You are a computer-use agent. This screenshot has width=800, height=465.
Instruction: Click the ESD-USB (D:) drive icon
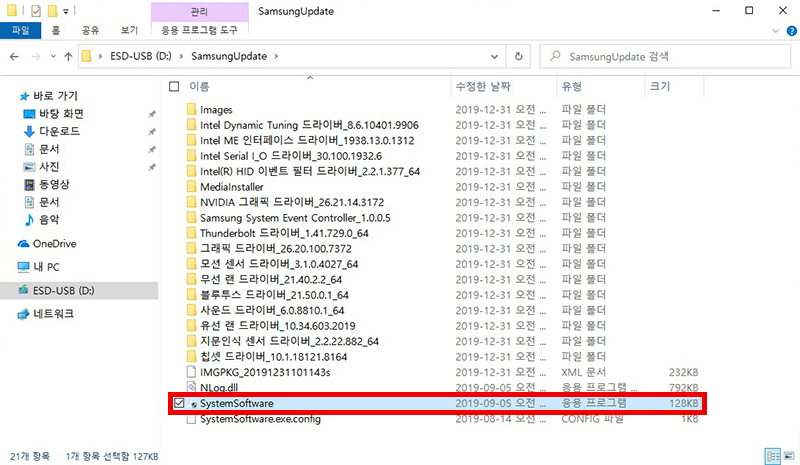coord(23,290)
